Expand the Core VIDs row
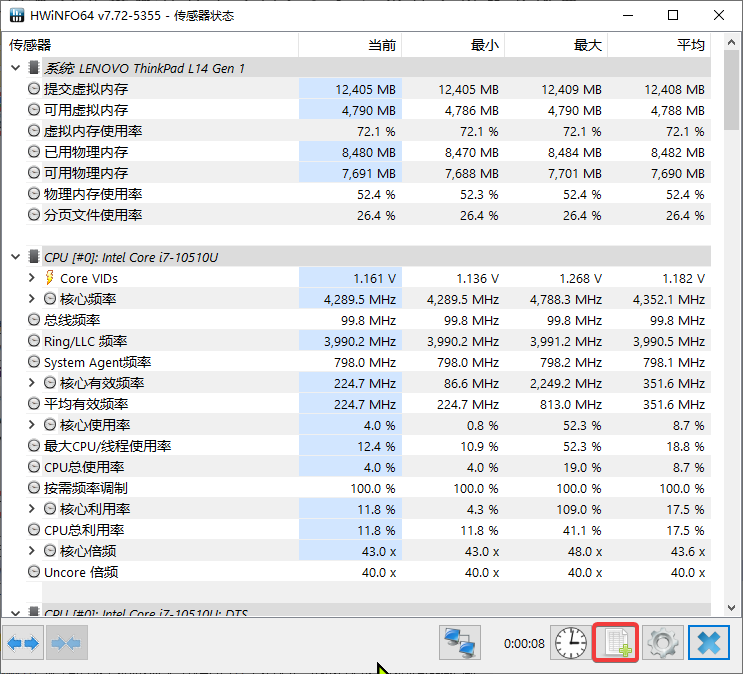The height and width of the screenshot is (674, 743). point(33,278)
